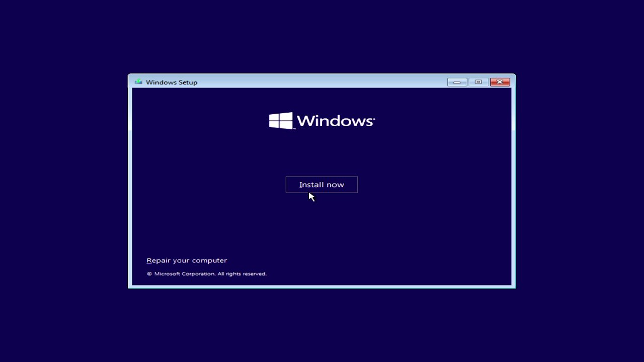Click the Windows Setup title bar text
Screen dimensions: 644x362
(172, 82)
